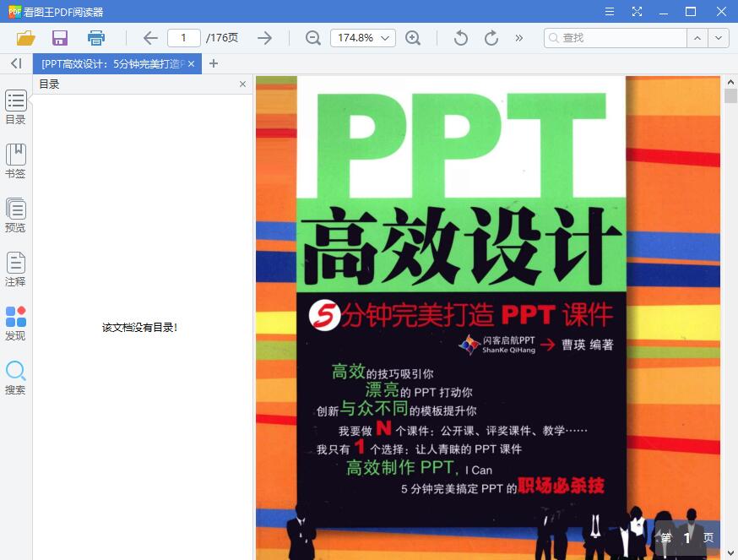Viewport: 738px width, 560px height.
Task: Click the page number input field
Action: pyautogui.click(x=184, y=38)
